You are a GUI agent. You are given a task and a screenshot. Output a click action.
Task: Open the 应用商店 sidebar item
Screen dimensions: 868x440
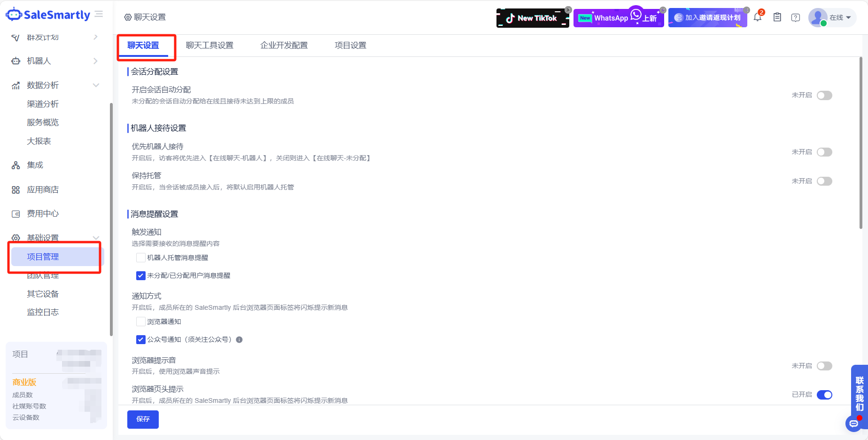pyautogui.click(x=42, y=189)
